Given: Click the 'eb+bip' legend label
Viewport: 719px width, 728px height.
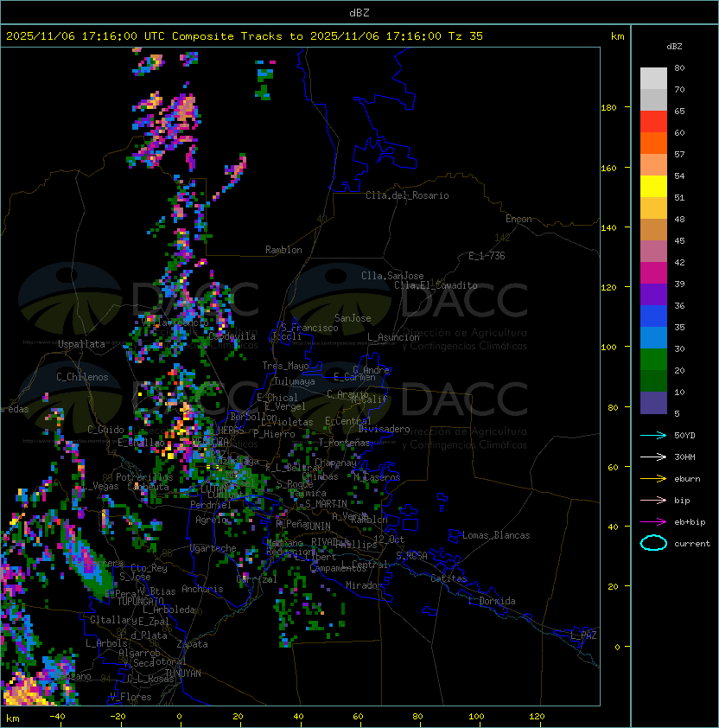Looking at the screenshot, I should (x=690, y=522).
